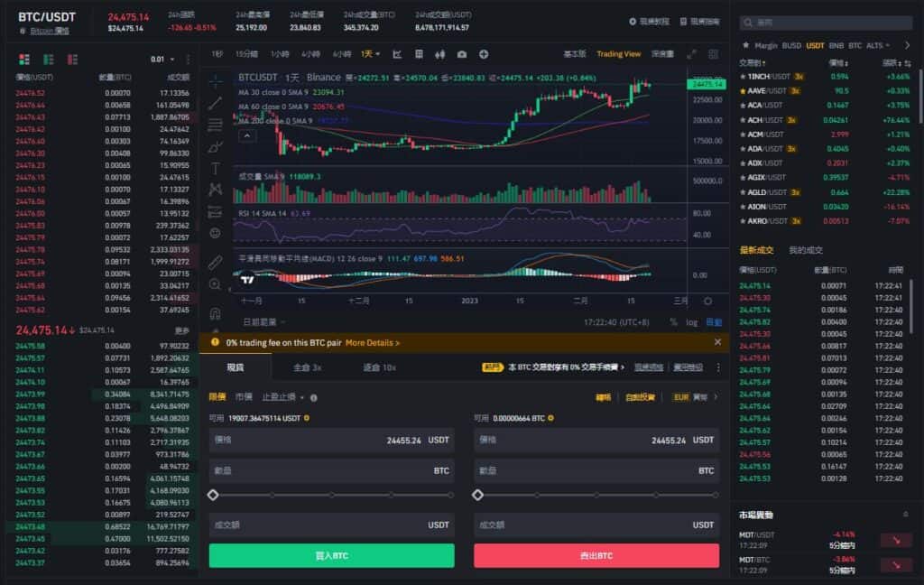Open chart indicators line-chart icon
Viewport: 924px width, 585px height.
(x=397, y=54)
